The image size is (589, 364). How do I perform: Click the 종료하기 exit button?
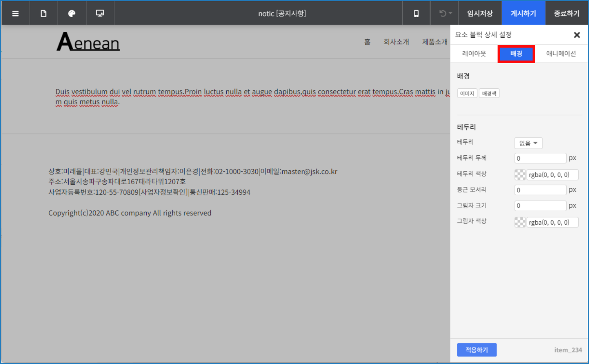567,14
